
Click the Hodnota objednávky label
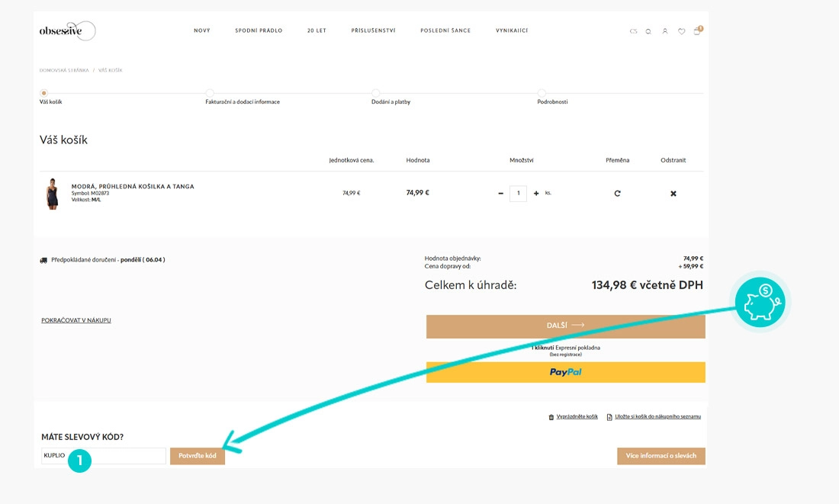[x=452, y=258]
